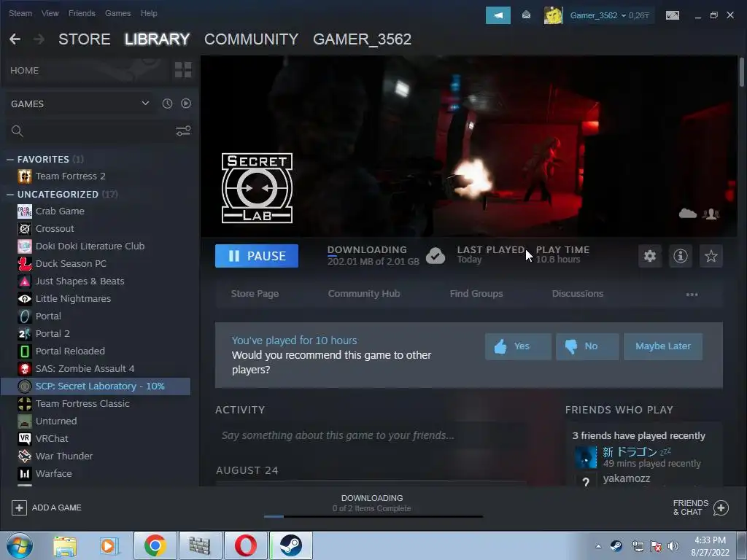
Task: Click the bottom download progress bar
Action: tap(373, 516)
